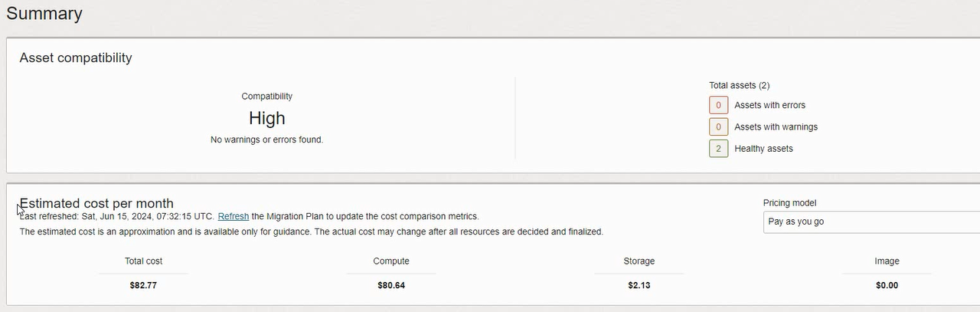Click the $82.77 Total cost value

pos(143,285)
